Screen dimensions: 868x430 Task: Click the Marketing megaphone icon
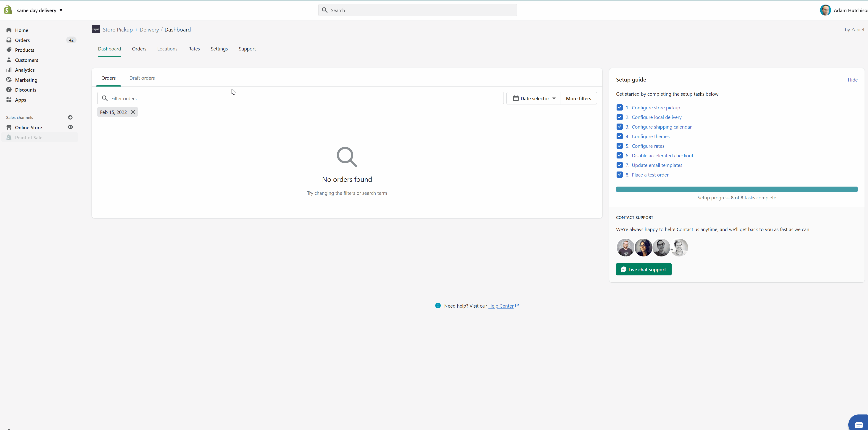9,80
